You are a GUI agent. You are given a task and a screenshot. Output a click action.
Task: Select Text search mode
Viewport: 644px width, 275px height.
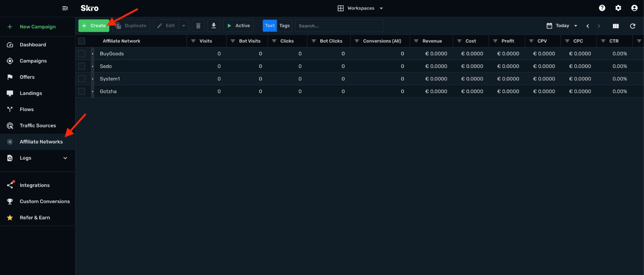[x=270, y=26]
